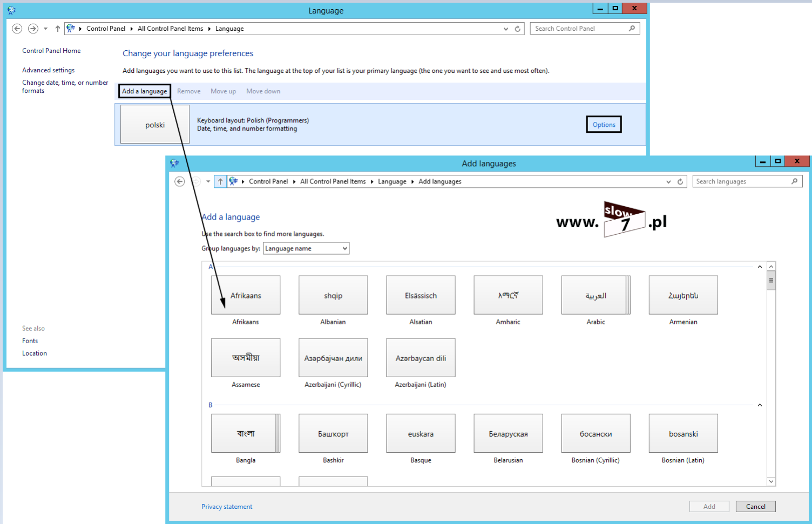The image size is (812, 524).
Task: Select the Afrikaans language tile
Action: click(x=246, y=295)
